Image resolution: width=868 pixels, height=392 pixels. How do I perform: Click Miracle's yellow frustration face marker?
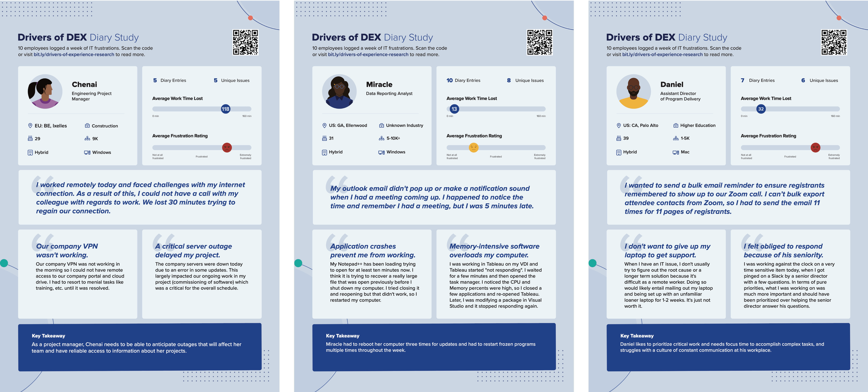click(474, 147)
